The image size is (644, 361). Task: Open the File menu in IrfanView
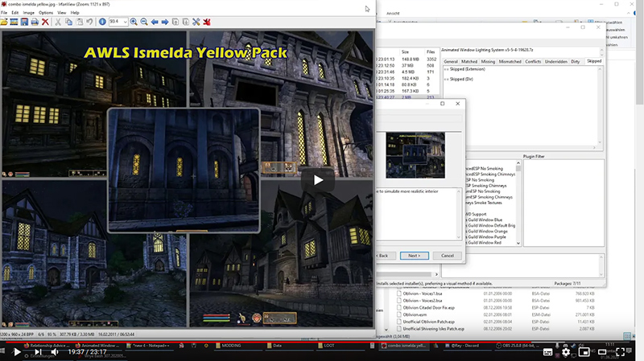point(4,13)
